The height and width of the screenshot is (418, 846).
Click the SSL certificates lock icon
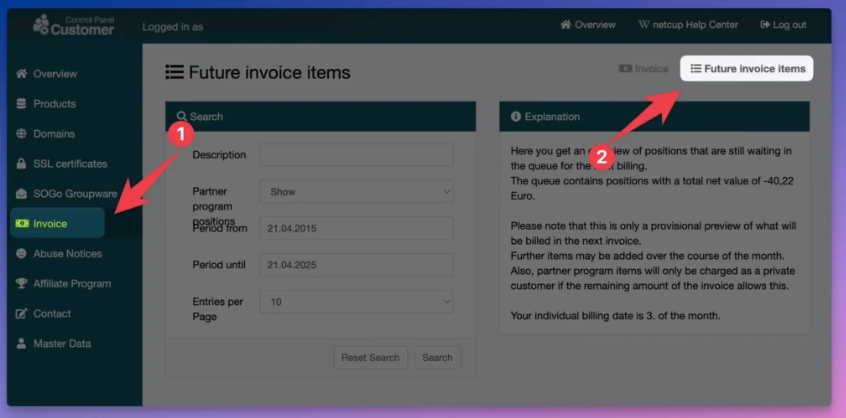click(x=22, y=164)
